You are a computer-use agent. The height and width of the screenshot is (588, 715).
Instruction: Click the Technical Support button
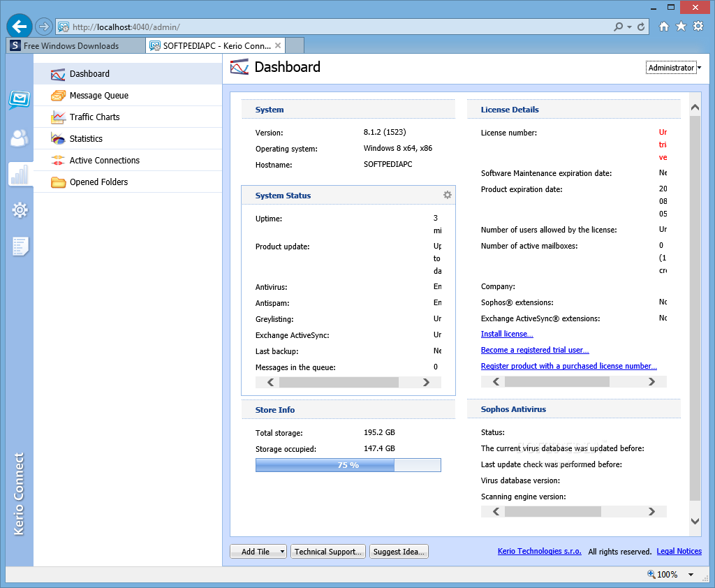(x=328, y=552)
